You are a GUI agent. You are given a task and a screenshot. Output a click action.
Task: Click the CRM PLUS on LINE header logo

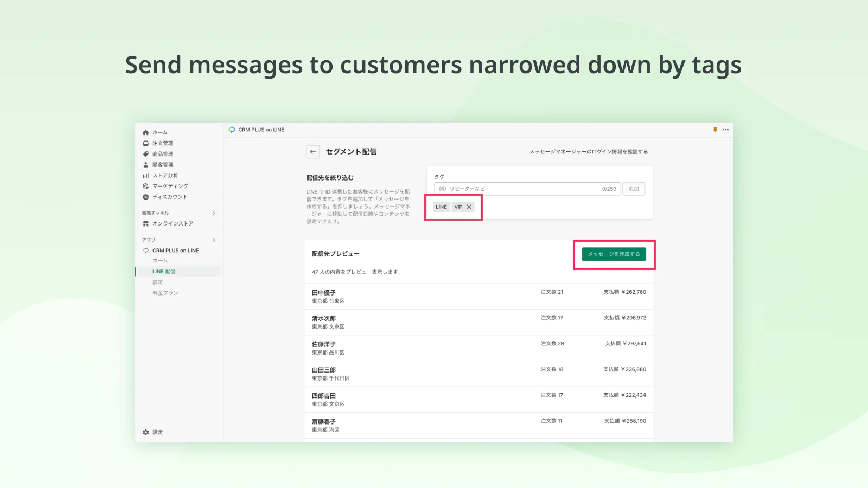pos(232,130)
